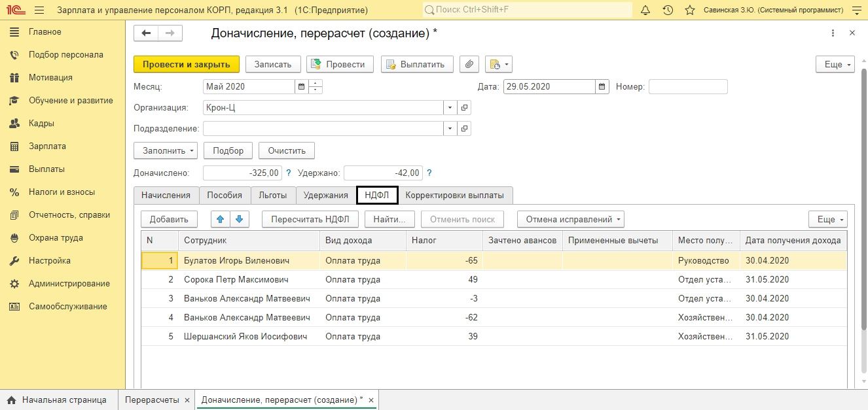Open calendar picker for Дата field
This screenshot has height=410, width=868.
602,86
